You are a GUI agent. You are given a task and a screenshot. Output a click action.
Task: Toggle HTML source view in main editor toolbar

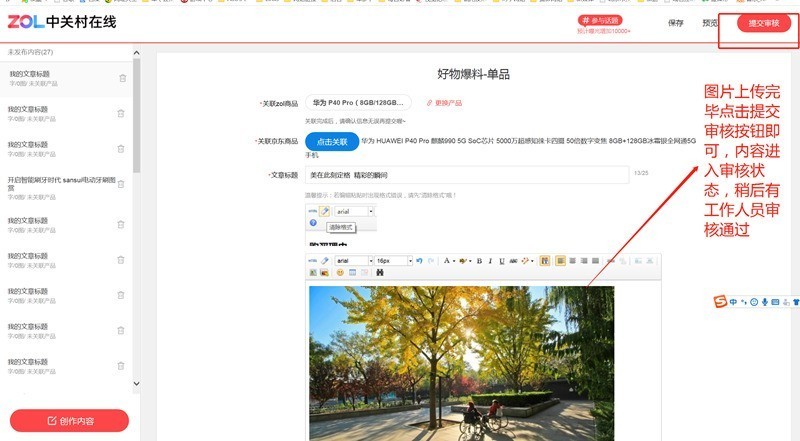(x=312, y=261)
